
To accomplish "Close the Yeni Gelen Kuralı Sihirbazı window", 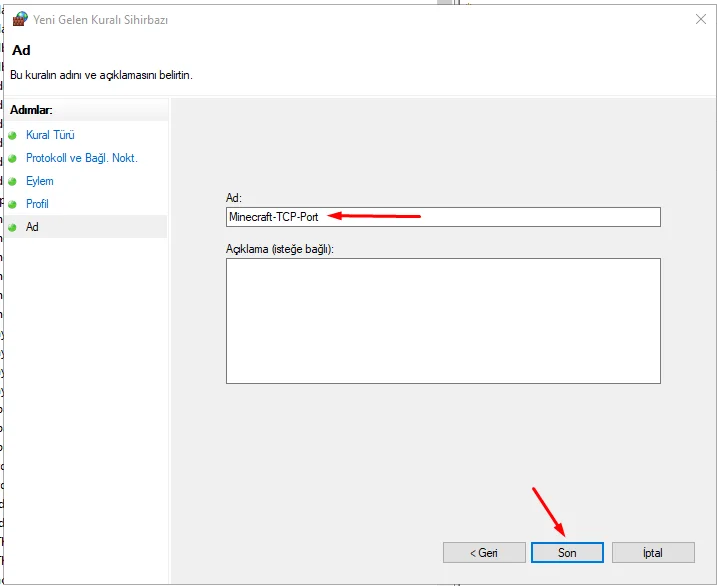I will tap(701, 19).
